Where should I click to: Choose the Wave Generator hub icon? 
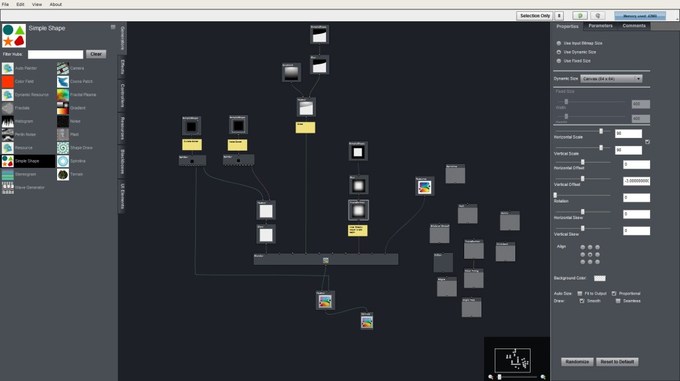pyautogui.click(x=8, y=187)
